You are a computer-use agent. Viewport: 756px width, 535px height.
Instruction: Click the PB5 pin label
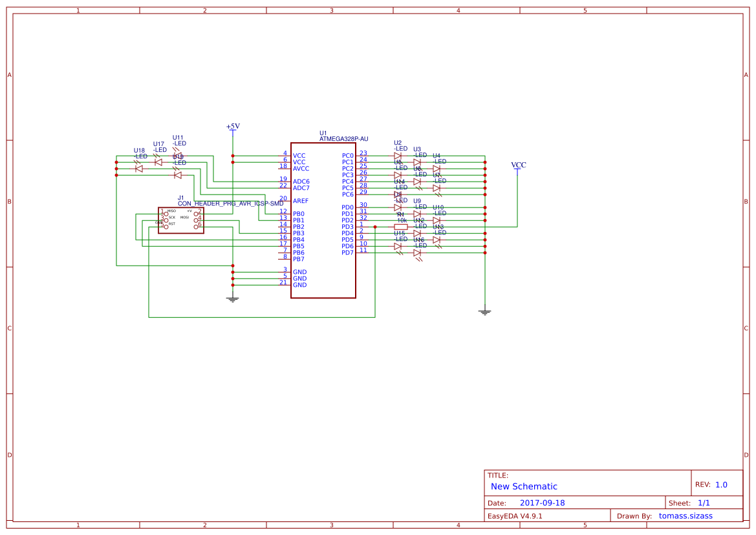(299, 247)
